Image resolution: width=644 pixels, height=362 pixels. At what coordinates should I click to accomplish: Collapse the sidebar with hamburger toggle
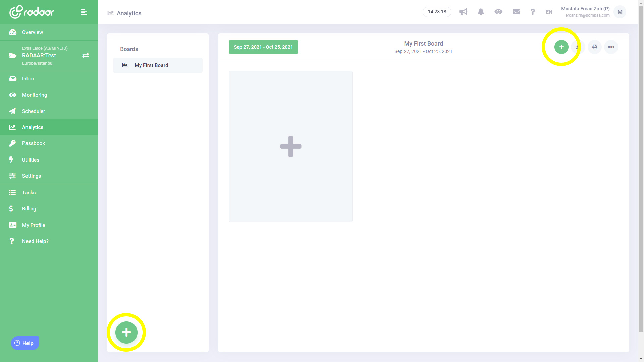coord(84,12)
